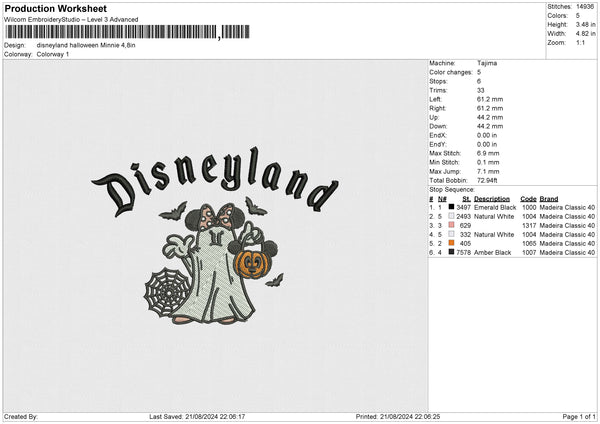Pick the pink 629 thread swatch
The image size is (600, 424).
[451, 225]
